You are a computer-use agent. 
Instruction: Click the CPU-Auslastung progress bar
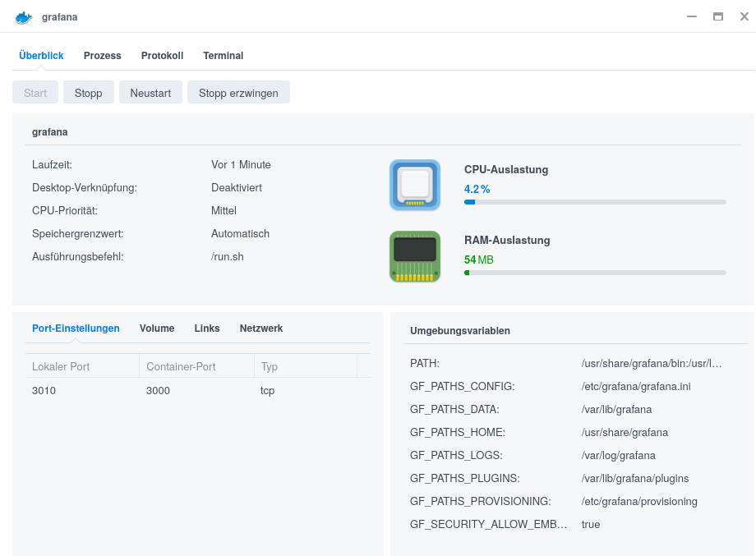[x=595, y=202]
